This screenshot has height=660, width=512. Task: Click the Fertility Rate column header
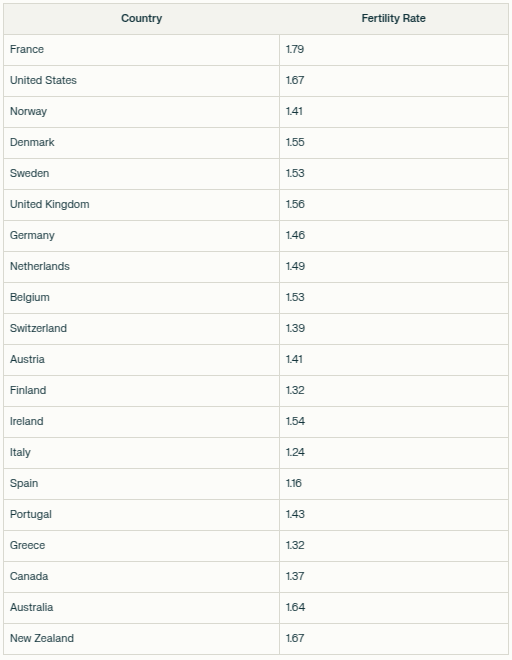tap(394, 19)
